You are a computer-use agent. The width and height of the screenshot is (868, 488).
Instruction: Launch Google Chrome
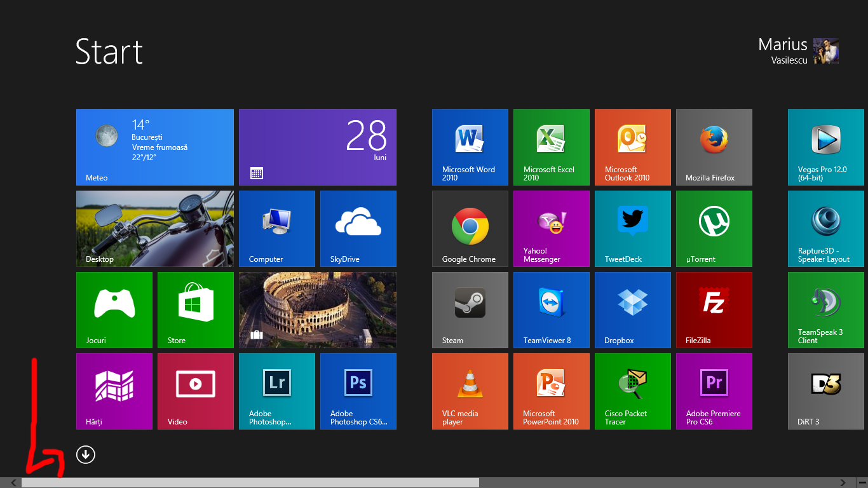pyautogui.click(x=470, y=229)
